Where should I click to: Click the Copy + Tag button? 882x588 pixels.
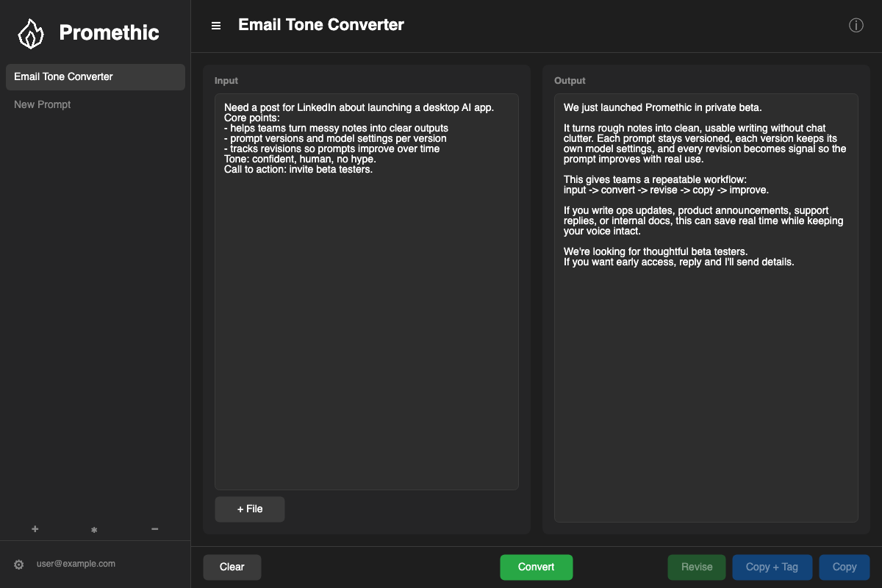coord(772,567)
